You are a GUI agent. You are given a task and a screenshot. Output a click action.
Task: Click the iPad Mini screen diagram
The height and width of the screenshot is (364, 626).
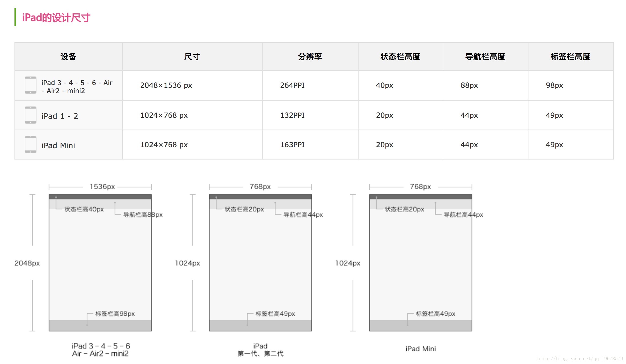[420, 263]
